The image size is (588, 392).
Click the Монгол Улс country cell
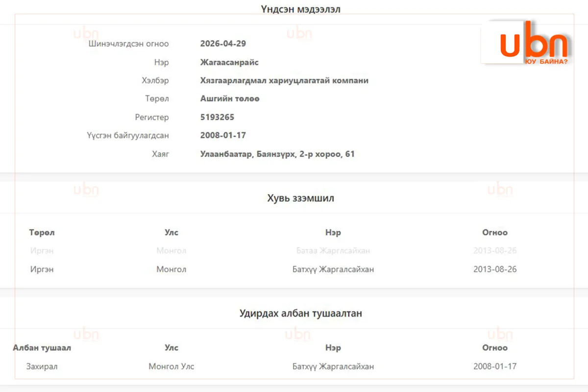coord(171,366)
